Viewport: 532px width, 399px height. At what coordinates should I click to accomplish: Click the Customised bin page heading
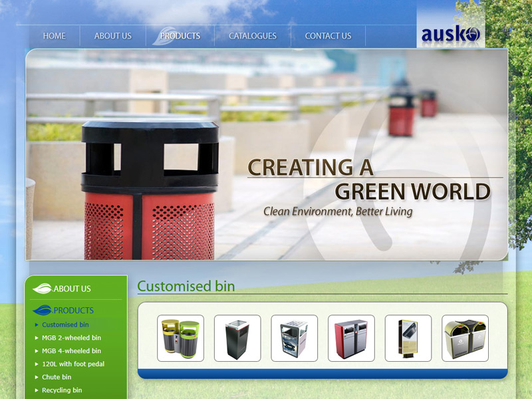click(x=186, y=286)
